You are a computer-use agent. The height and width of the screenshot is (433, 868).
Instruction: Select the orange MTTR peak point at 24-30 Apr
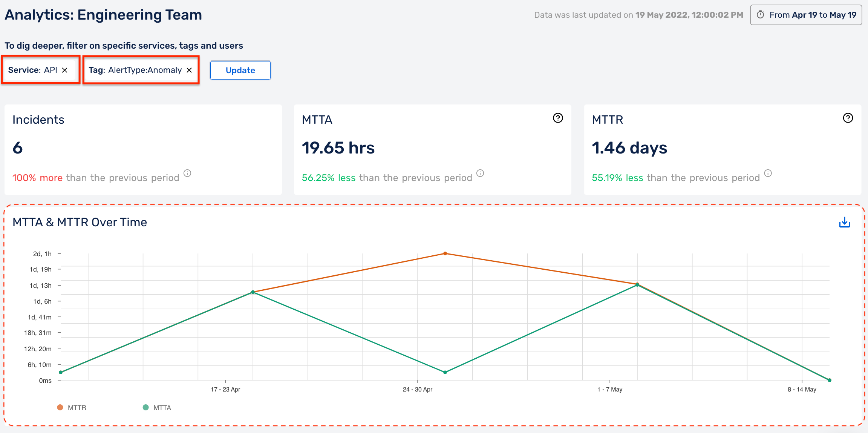445,253
